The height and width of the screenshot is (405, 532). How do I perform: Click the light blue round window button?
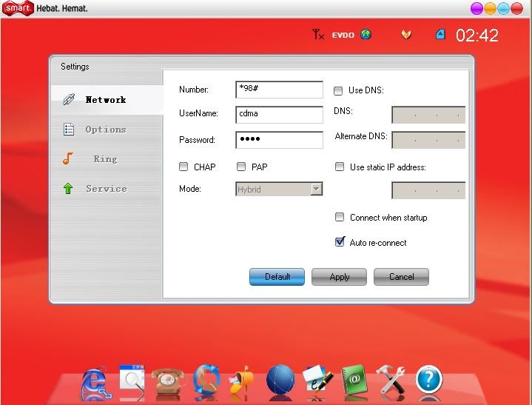pos(503,8)
